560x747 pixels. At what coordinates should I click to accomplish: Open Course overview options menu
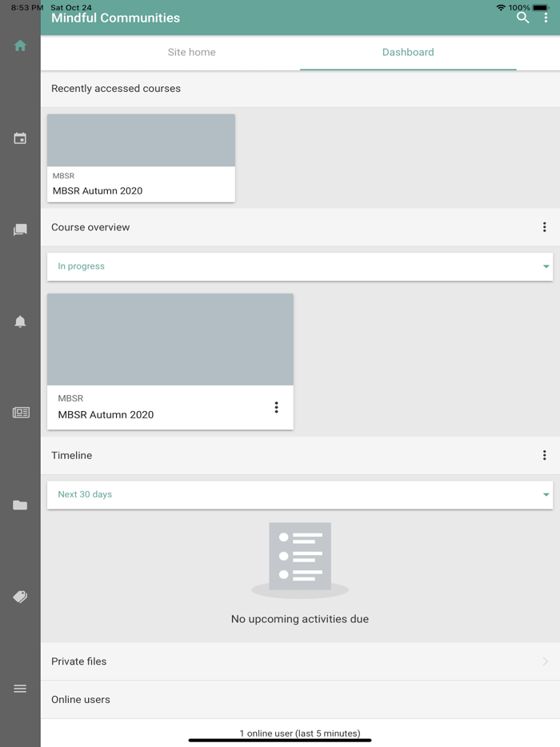(544, 227)
